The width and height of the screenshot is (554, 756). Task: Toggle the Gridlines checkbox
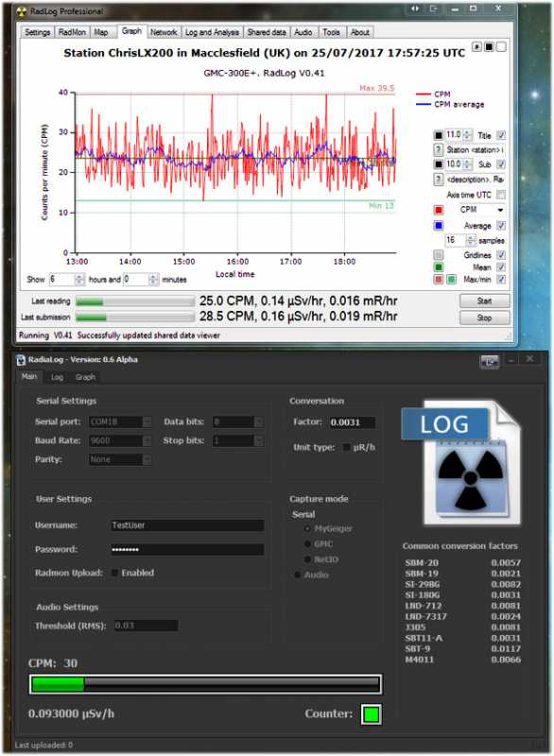point(501,255)
